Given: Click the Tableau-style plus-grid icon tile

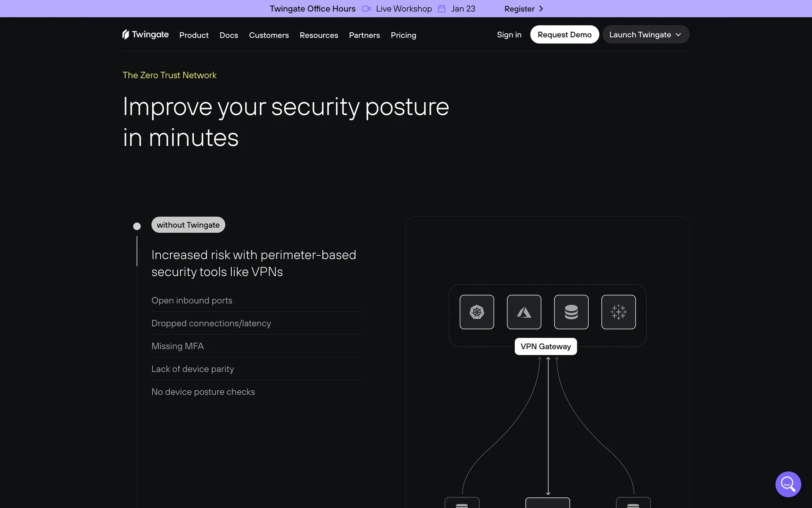Looking at the screenshot, I should point(618,312).
